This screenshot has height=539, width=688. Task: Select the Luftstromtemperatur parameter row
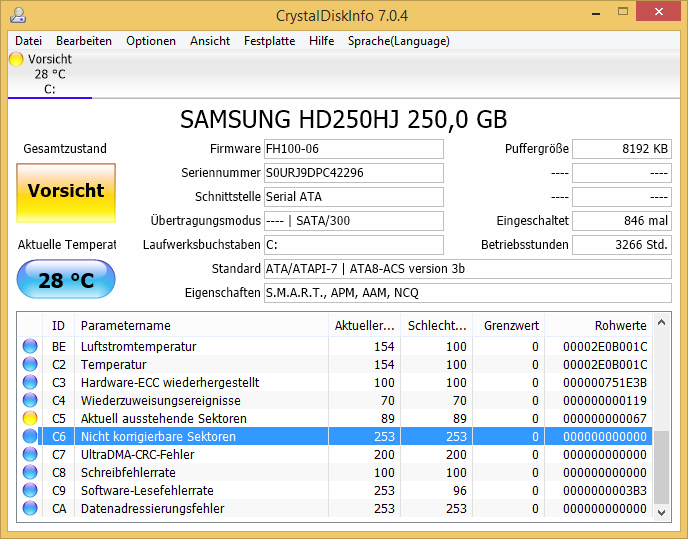point(335,346)
